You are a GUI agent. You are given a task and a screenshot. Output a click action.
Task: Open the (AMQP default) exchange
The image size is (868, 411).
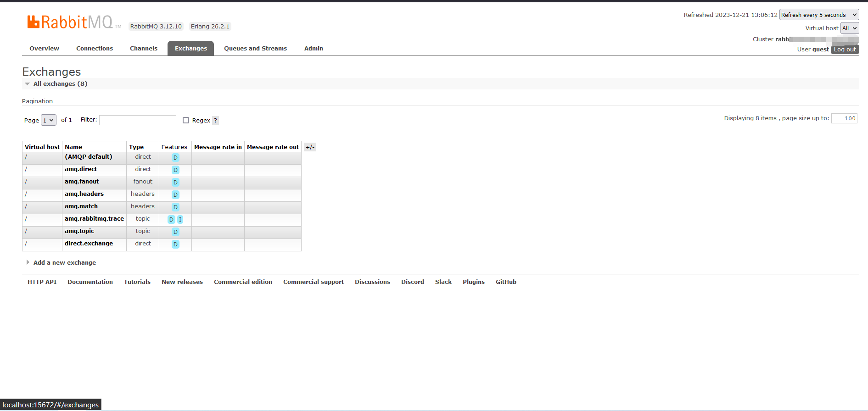pyautogui.click(x=89, y=157)
